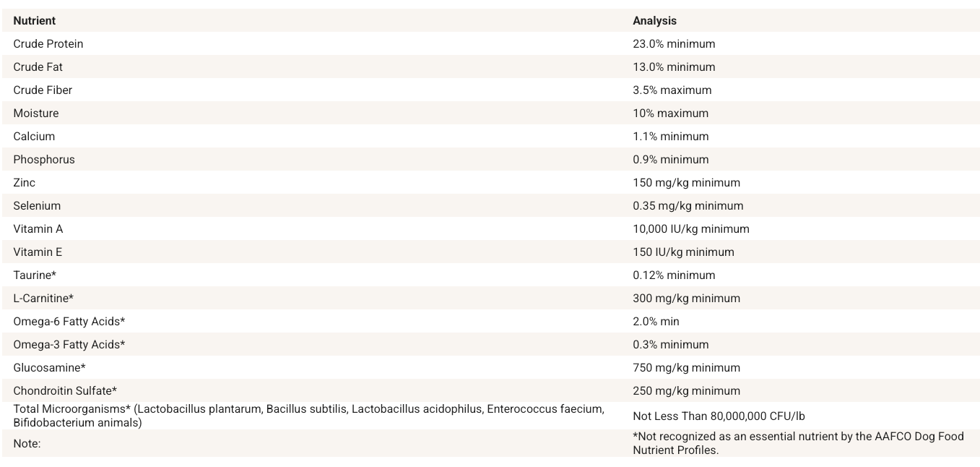Screen dimensions: 980x467
Task: Click the Vitamin A 10,000 IU/kg value
Action: tap(690, 229)
